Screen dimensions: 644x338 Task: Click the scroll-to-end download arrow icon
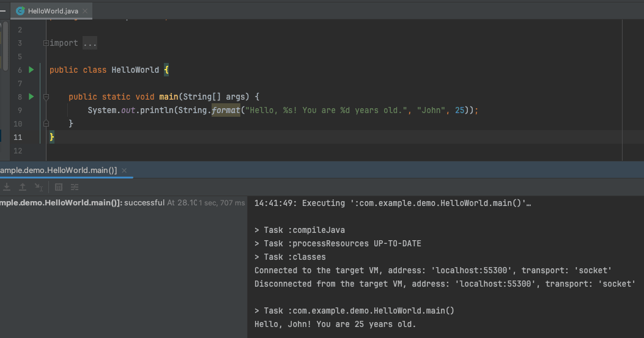click(x=7, y=187)
